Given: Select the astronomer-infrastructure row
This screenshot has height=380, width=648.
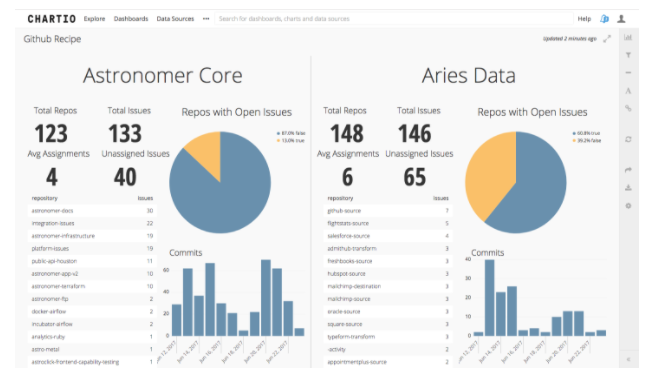Looking at the screenshot, I should tap(92, 236).
